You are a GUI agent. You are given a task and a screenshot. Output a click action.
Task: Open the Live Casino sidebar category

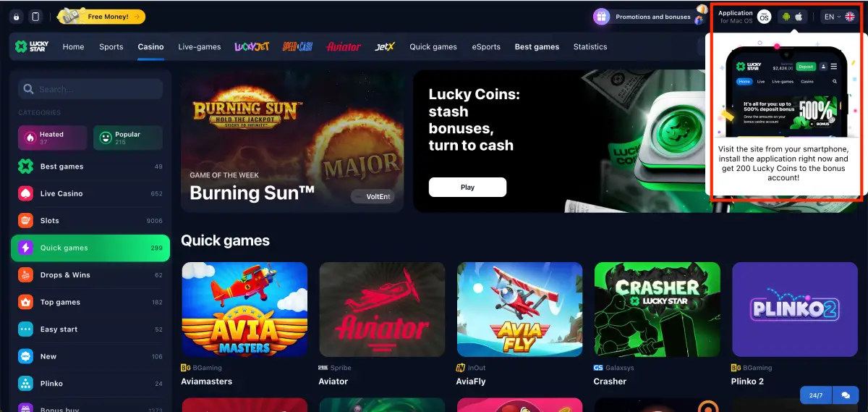point(90,193)
